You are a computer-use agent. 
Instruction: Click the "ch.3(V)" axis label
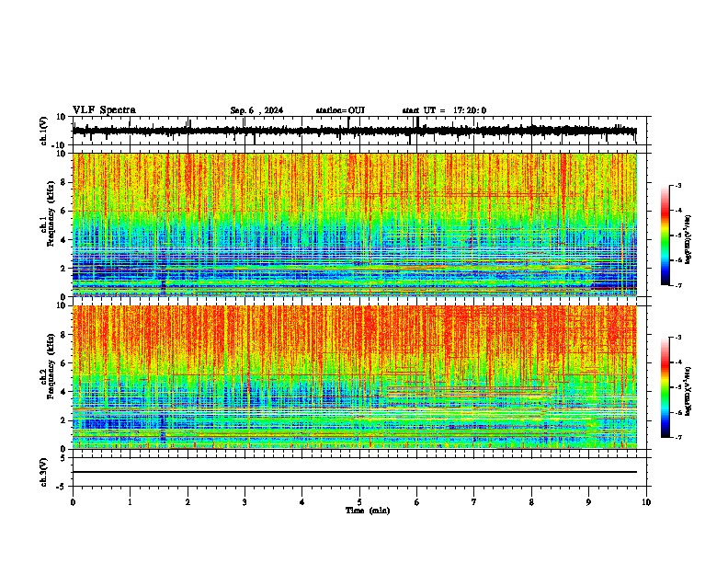[x=44, y=472]
